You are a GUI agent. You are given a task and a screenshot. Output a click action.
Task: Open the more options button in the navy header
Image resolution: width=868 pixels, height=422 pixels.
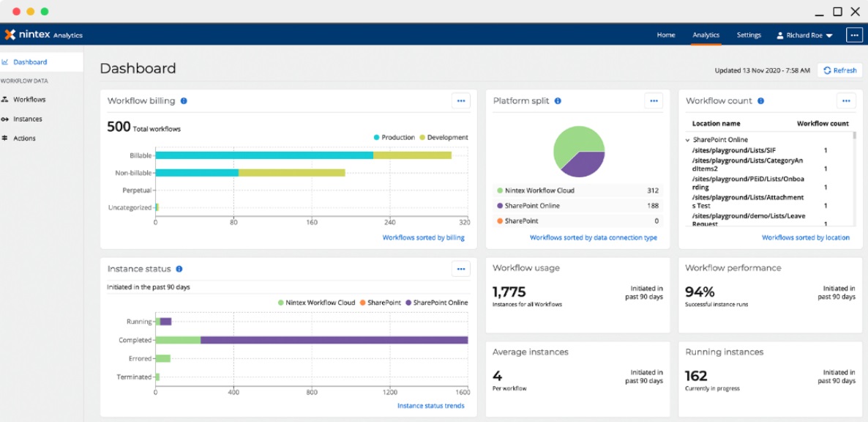pos(854,35)
